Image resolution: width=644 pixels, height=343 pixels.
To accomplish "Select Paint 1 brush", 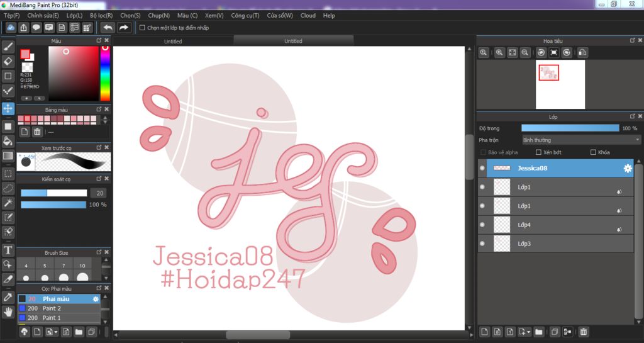I will point(58,318).
